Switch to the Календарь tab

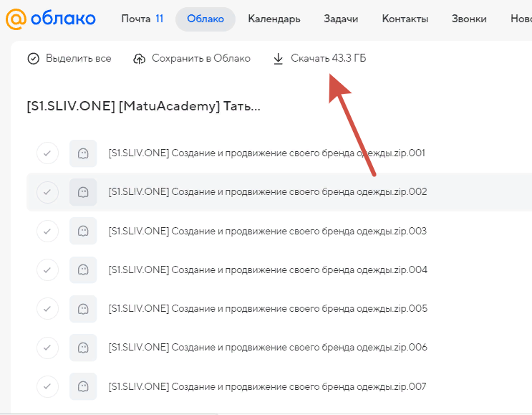click(274, 19)
